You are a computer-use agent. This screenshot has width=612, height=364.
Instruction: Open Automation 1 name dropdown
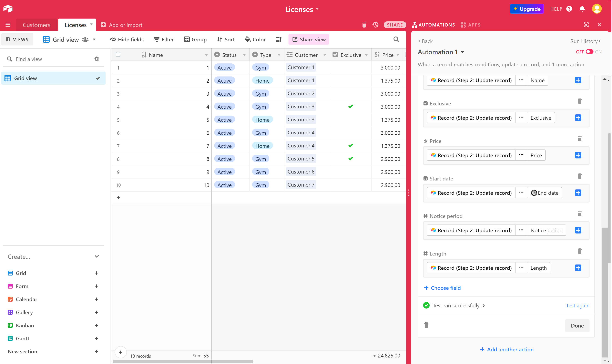pyautogui.click(x=462, y=52)
